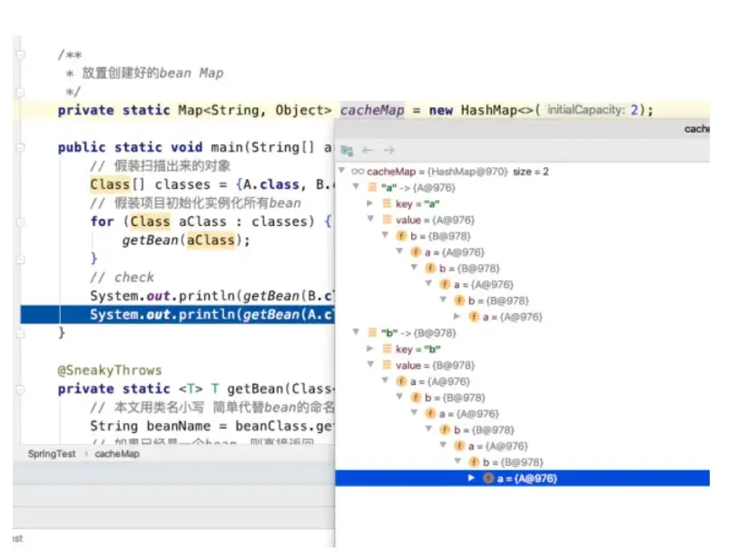Click the // check comment line
Viewport: 756px width, 553px height.
tap(122, 278)
